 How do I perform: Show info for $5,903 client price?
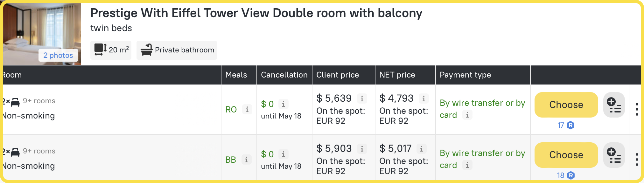[362, 149]
